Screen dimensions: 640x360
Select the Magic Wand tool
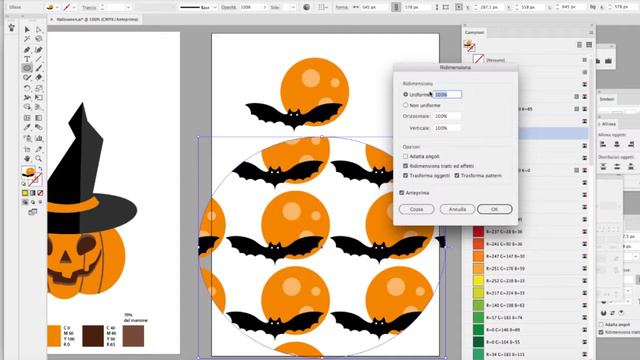[x=27, y=39]
